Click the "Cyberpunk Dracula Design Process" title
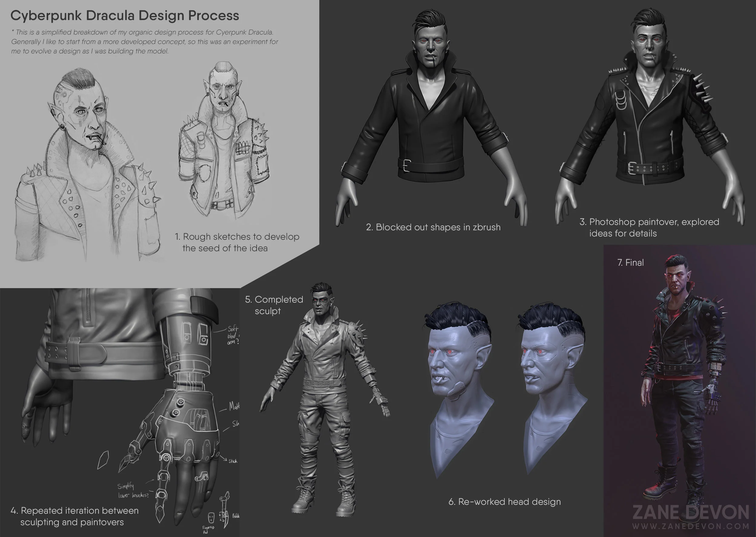756x537 pixels. (125, 15)
